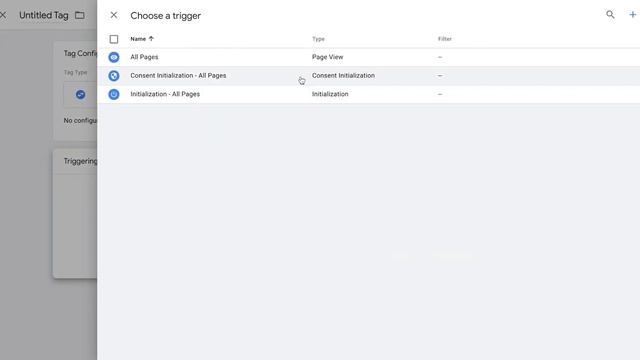Sort by the Type column header

pyautogui.click(x=318, y=39)
